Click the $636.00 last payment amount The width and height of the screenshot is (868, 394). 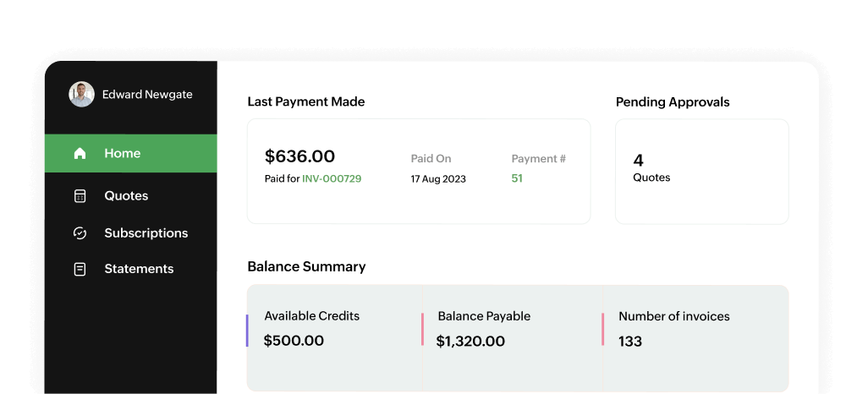[299, 156]
